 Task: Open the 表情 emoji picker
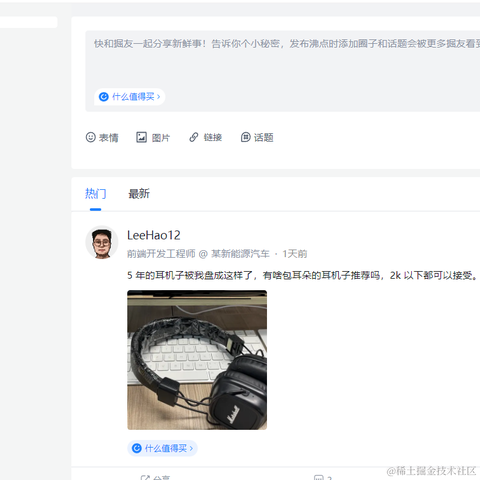pyautogui.click(x=102, y=137)
